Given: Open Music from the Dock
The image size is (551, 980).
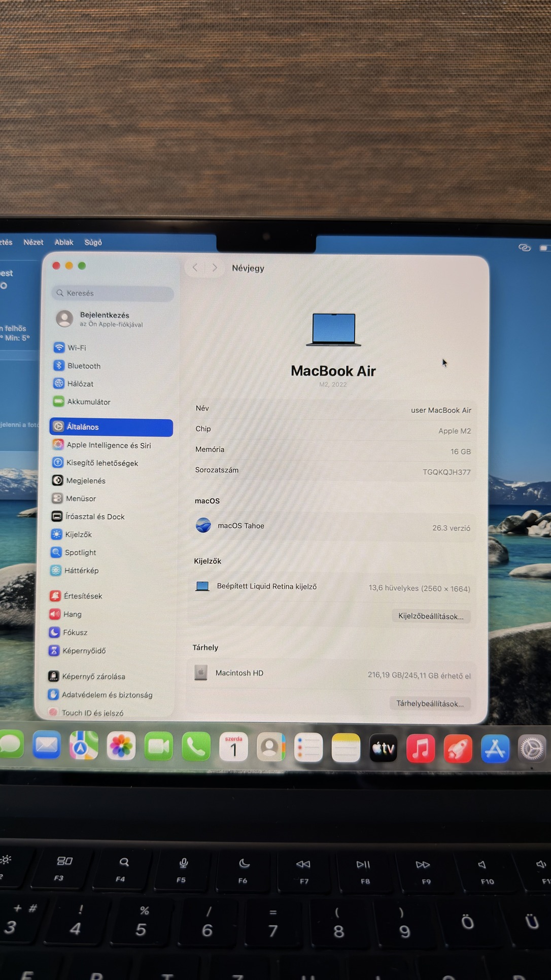Looking at the screenshot, I should point(421,749).
